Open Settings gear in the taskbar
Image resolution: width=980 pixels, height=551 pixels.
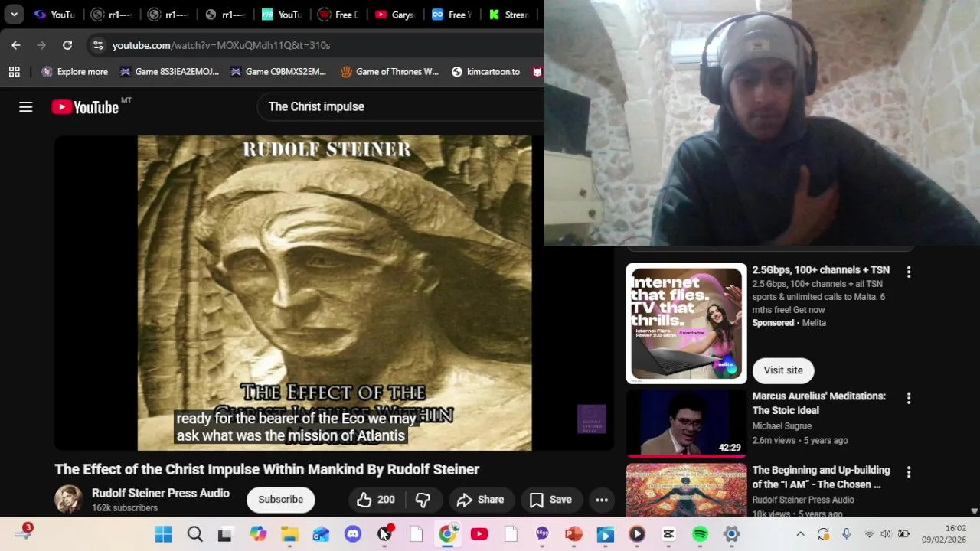732,534
